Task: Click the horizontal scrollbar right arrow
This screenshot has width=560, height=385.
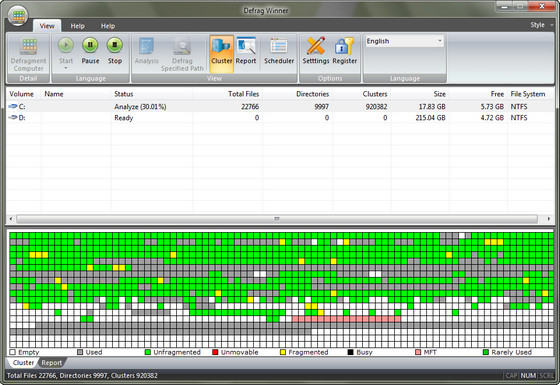Action: click(549, 219)
